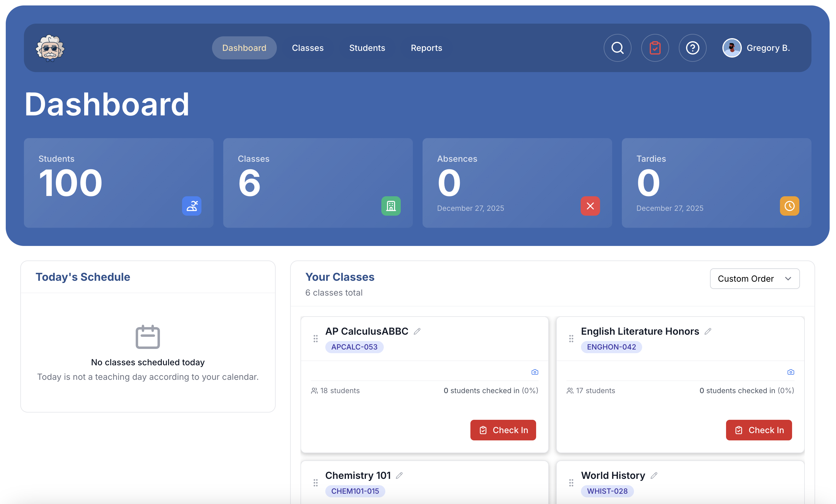This screenshot has width=836, height=504.
Task: Click World History edit pencil icon
Action: coord(654,475)
